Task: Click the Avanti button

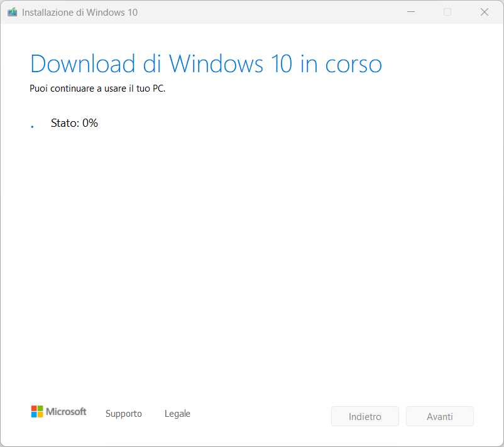Action: point(440,416)
